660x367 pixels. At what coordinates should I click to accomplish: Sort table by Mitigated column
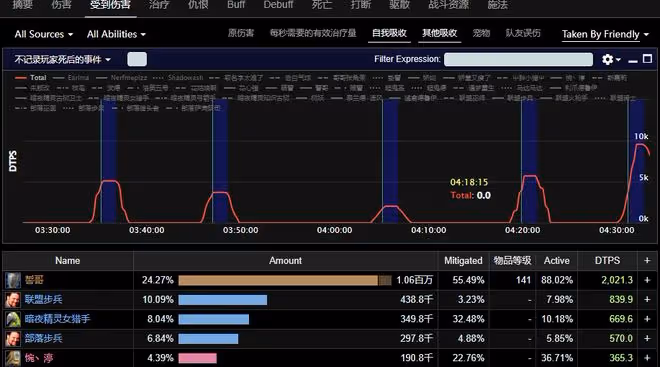[x=463, y=261]
